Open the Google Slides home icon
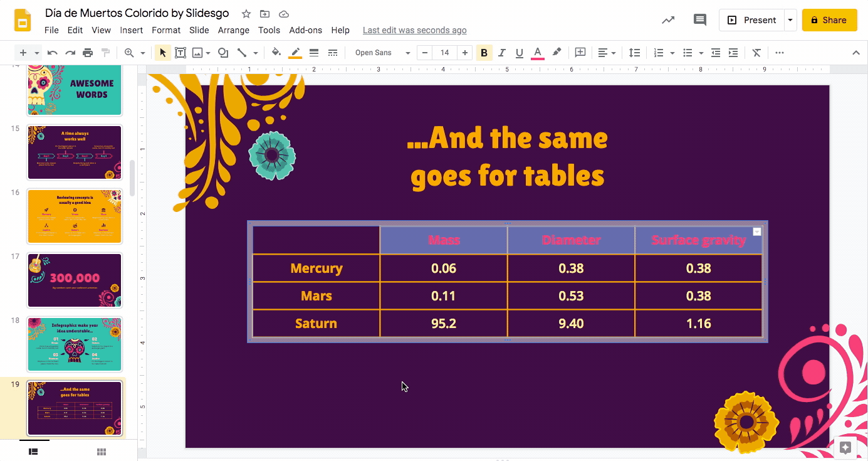 pos(23,20)
